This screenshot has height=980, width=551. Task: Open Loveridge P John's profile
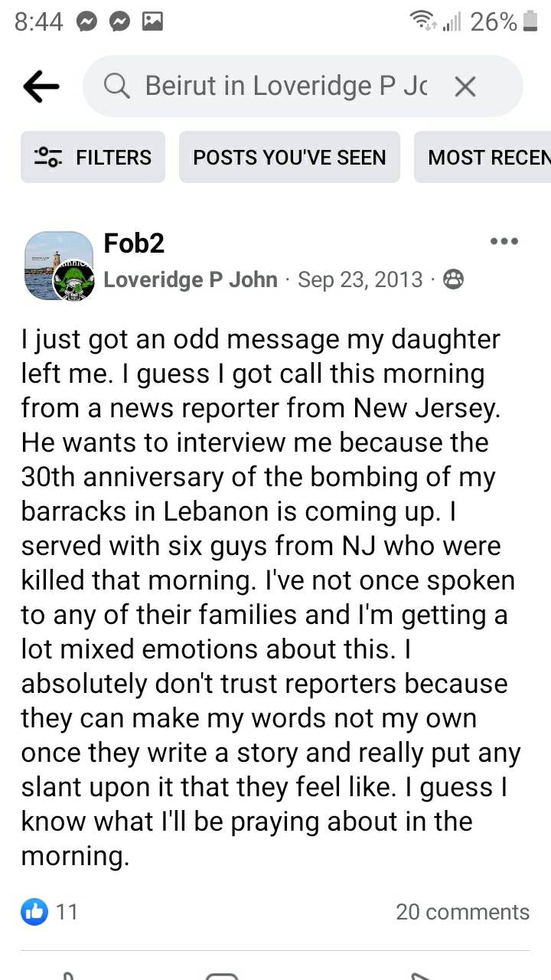point(190,279)
